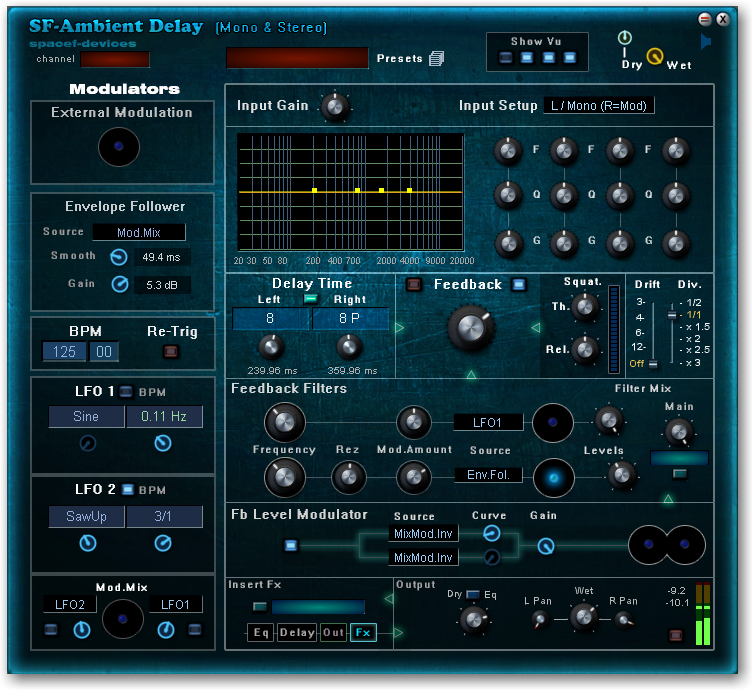Screen dimensions: 753x690
Task: Open the Presets list icon
Action: (436, 59)
